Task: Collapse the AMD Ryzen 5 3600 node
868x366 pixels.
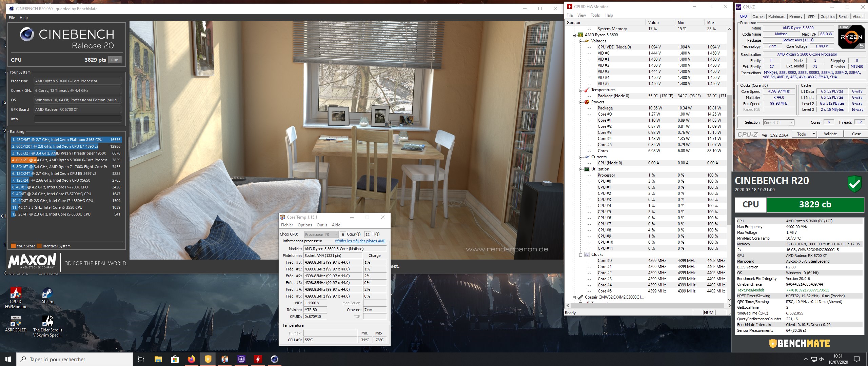Action: (x=574, y=35)
